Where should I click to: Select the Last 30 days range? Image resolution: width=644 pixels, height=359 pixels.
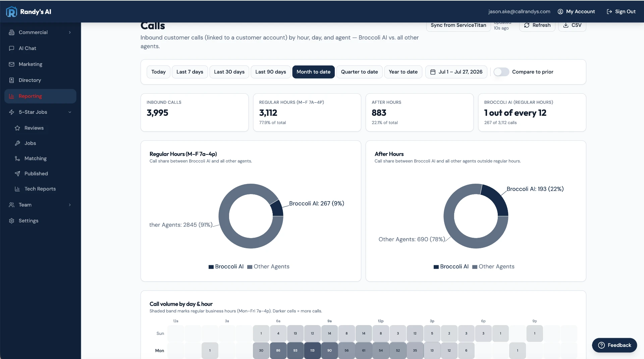point(229,72)
